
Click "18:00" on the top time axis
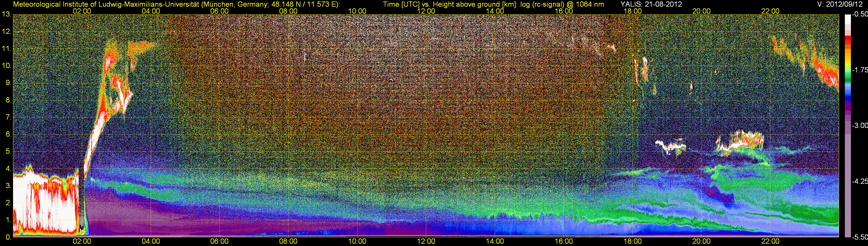point(632,11)
